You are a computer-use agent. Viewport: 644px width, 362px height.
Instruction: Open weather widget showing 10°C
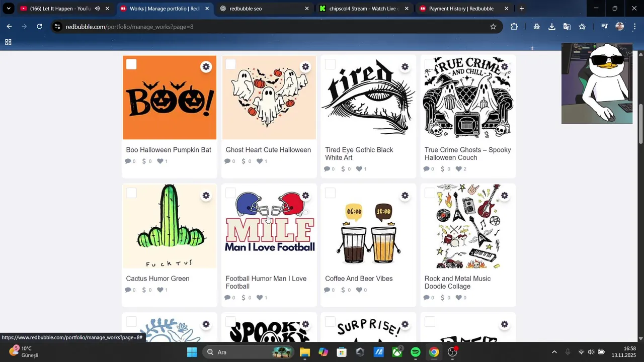(24, 351)
